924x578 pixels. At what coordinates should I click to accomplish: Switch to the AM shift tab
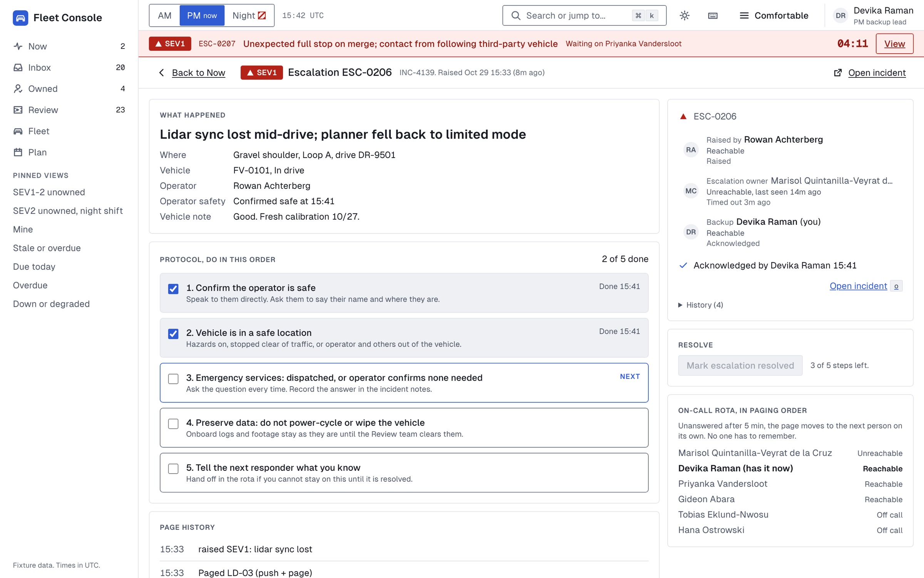165,15
